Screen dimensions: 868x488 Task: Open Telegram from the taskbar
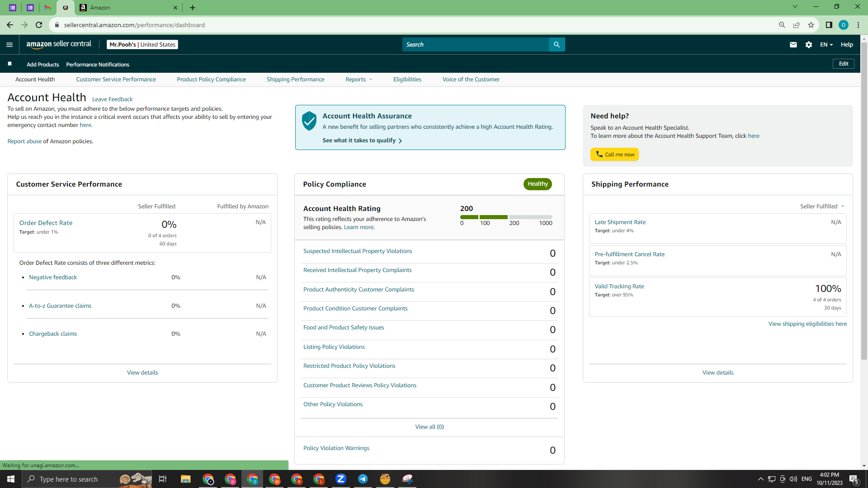coord(363,479)
